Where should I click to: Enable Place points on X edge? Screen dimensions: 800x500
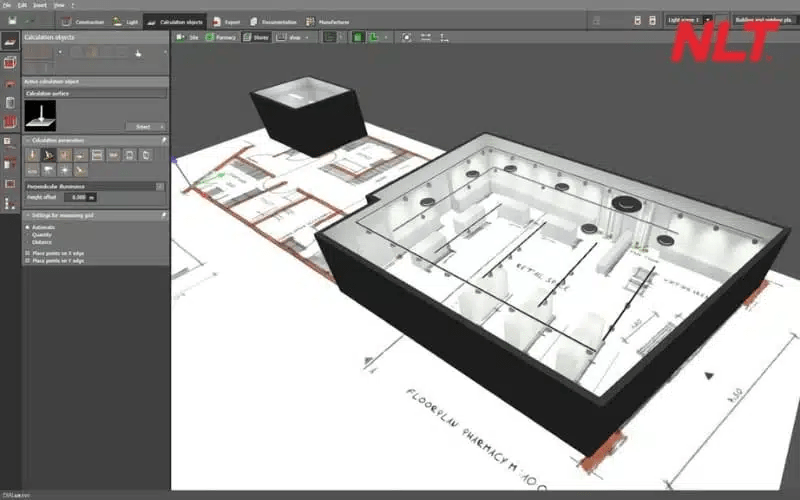click(x=27, y=253)
